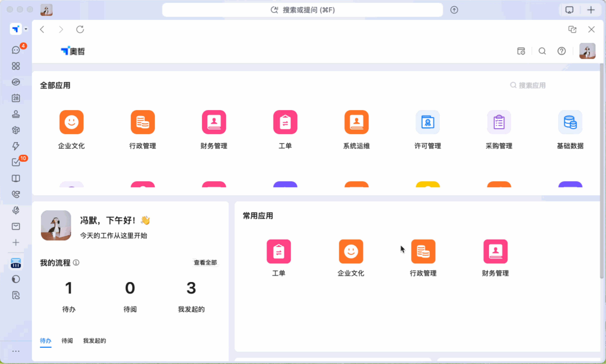
Task: Reload the page with refresh button
Action: tap(80, 29)
